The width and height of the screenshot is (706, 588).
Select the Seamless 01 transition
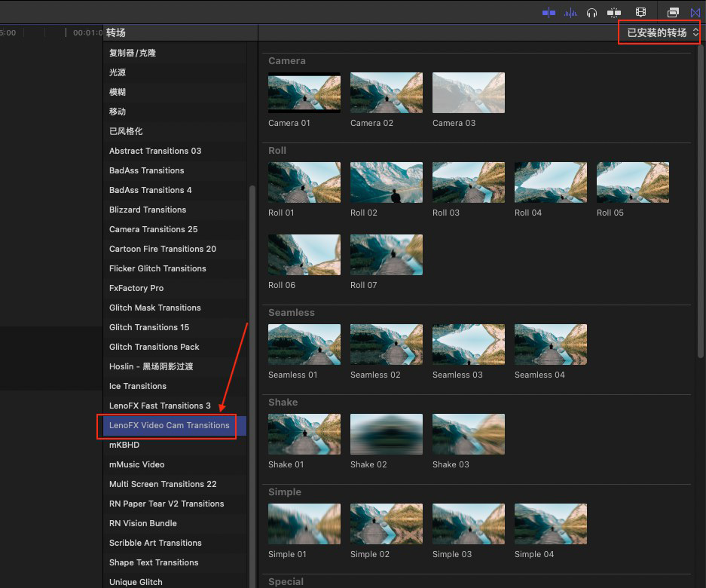tap(304, 345)
